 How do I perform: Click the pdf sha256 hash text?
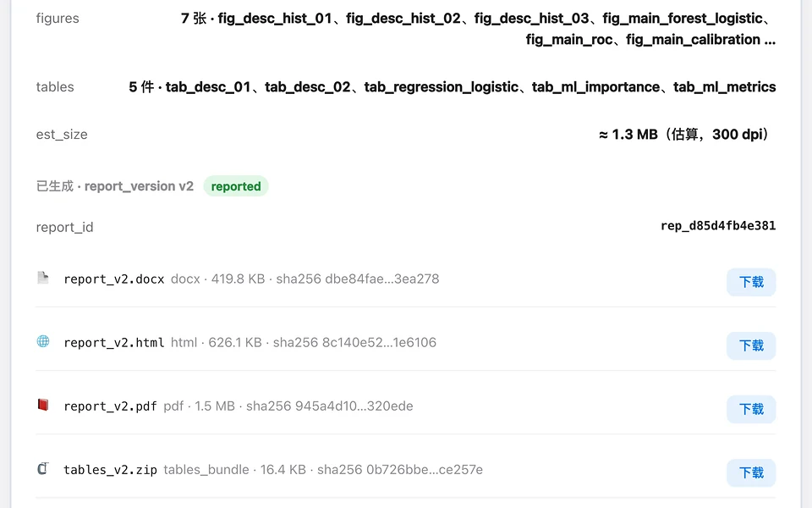(x=329, y=406)
